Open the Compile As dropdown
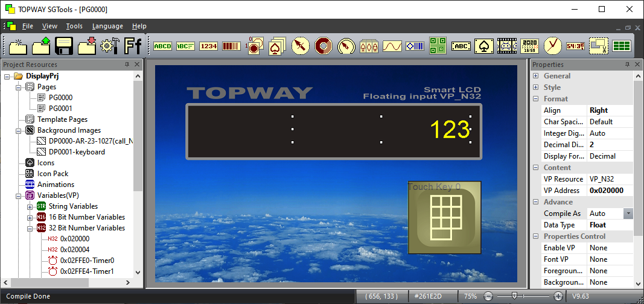 [x=628, y=214]
